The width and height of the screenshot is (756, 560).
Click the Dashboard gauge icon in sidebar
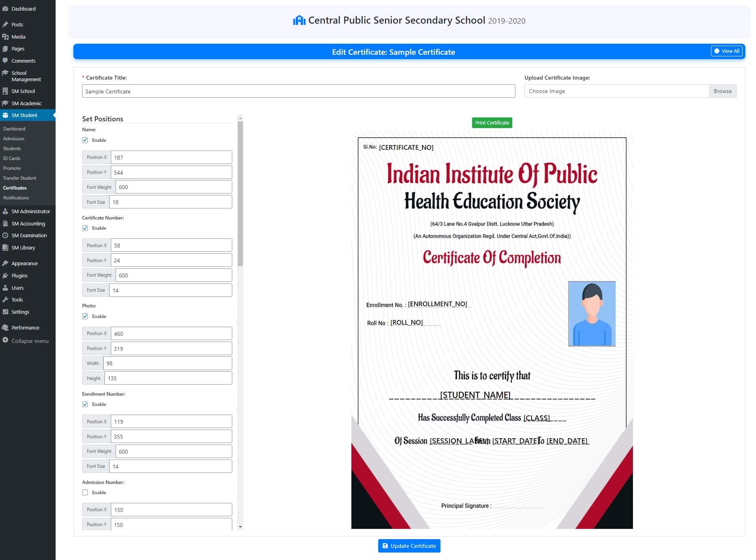coord(5,9)
